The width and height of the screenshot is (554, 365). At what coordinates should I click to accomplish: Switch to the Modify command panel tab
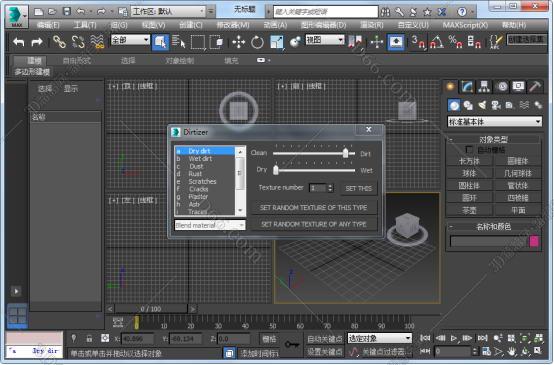[467, 87]
